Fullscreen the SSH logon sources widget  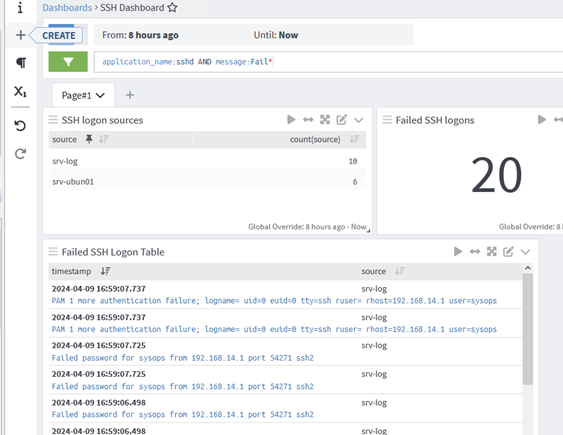(325, 120)
